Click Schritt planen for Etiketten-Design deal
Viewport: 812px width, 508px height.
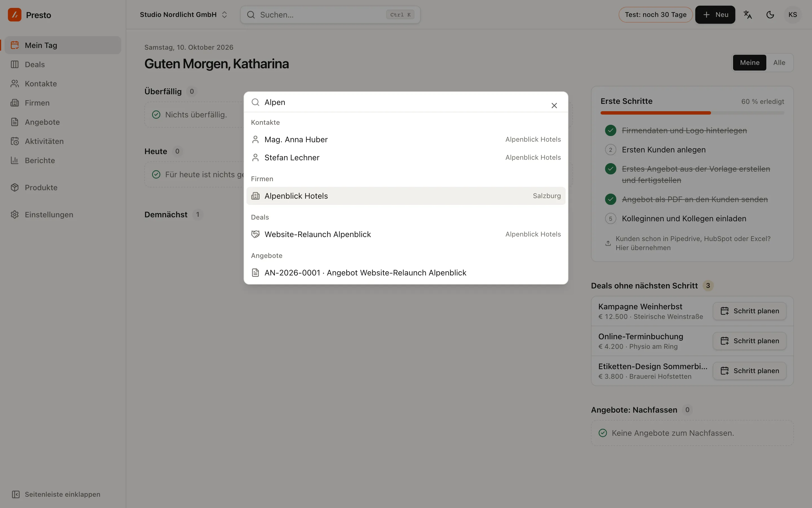coord(750,371)
